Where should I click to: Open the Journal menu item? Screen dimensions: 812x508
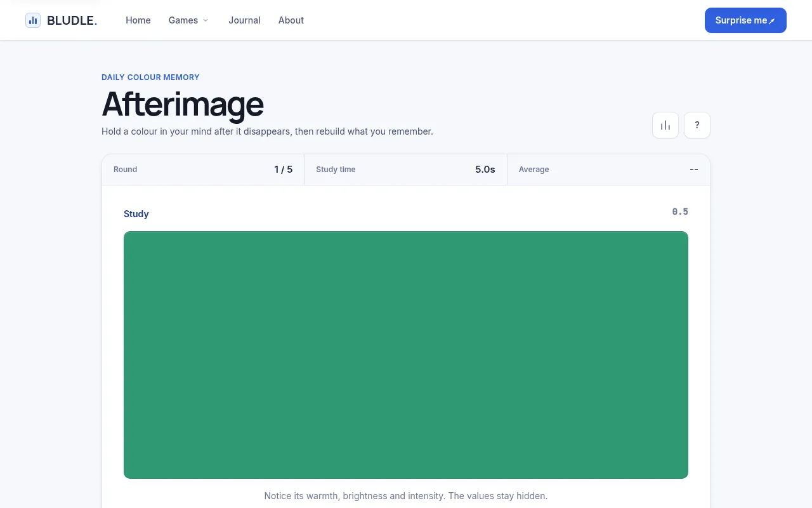tap(244, 20)
